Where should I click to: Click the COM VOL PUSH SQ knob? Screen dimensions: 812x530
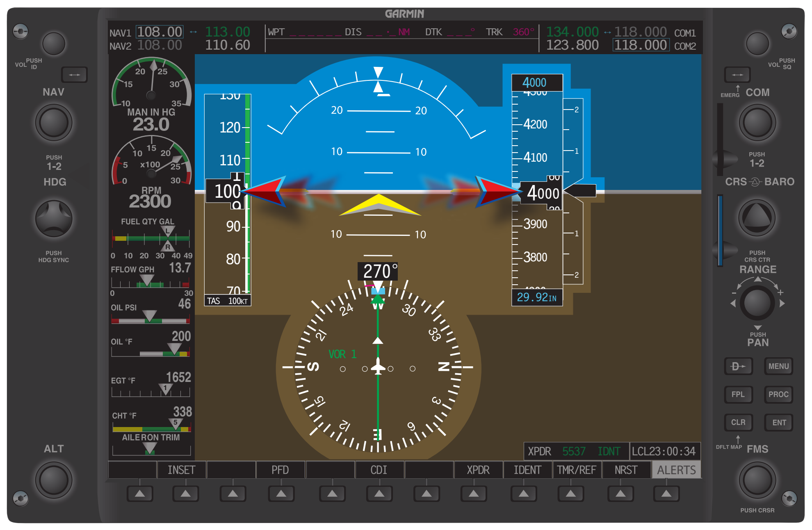click(x=757, y=43)
